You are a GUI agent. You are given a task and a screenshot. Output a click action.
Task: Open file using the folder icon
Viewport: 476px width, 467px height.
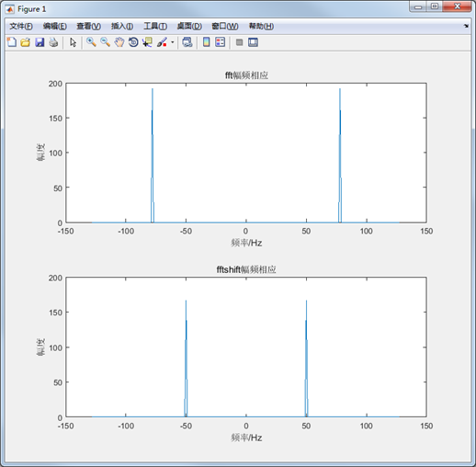coord(26,42)
